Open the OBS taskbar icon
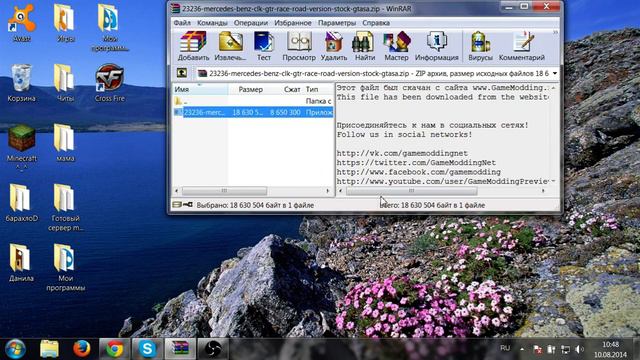The width and height of the screenshot is (640, 360). pyautogui.click(x=213, y=349)
